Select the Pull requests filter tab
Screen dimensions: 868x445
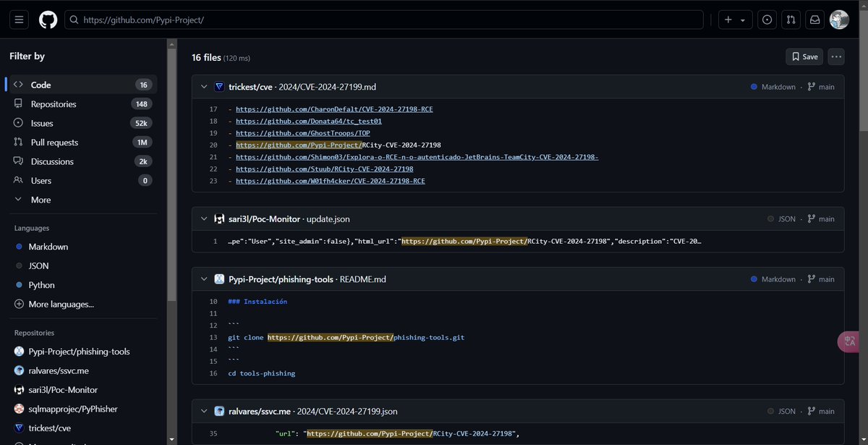[x=82, y=143]
